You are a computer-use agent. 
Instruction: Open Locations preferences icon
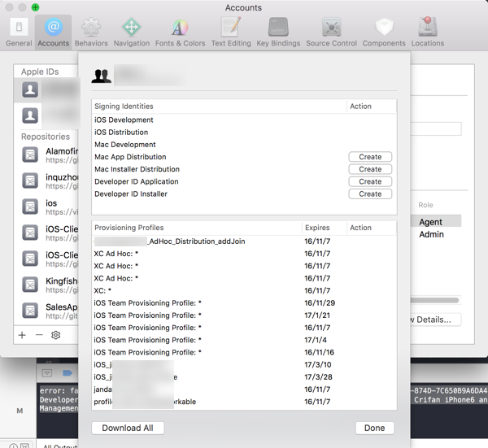[x=428, y=32]
